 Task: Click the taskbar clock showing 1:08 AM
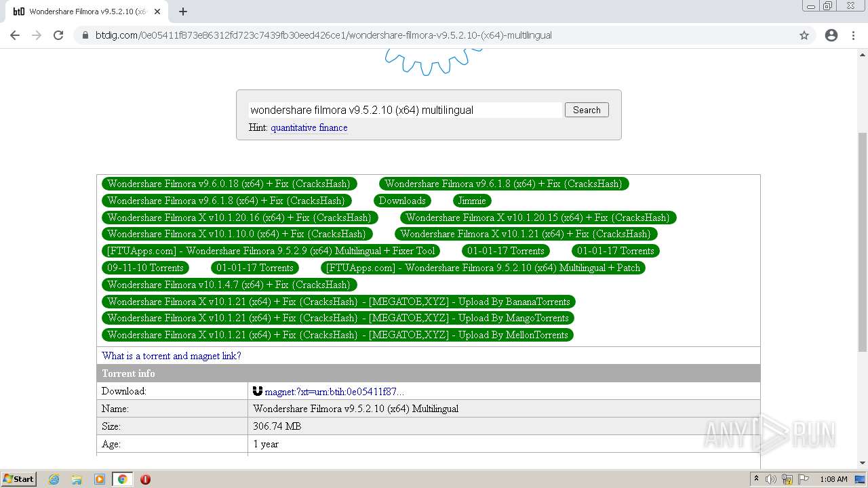pyautogui.click(x=833, y=479)
